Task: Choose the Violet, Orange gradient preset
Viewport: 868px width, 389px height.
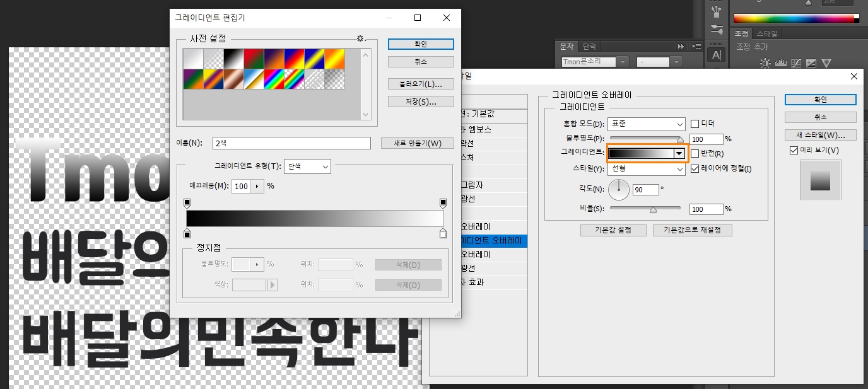Action: (x=274, y=59)
